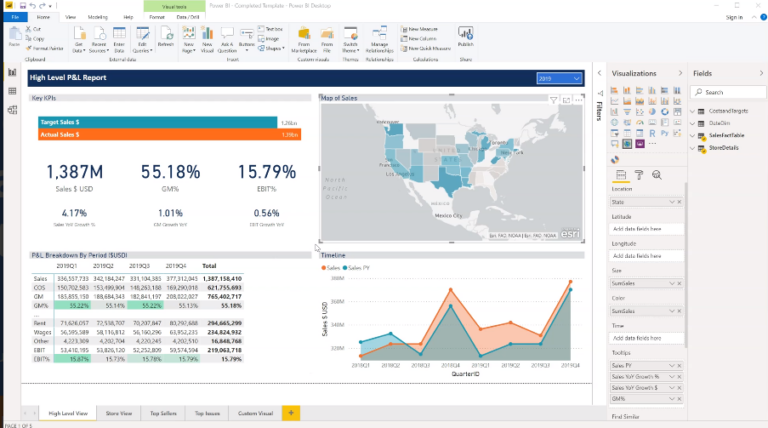The image size is (768, 428).
Task: Remove the State field from Location
Action: 680,202
